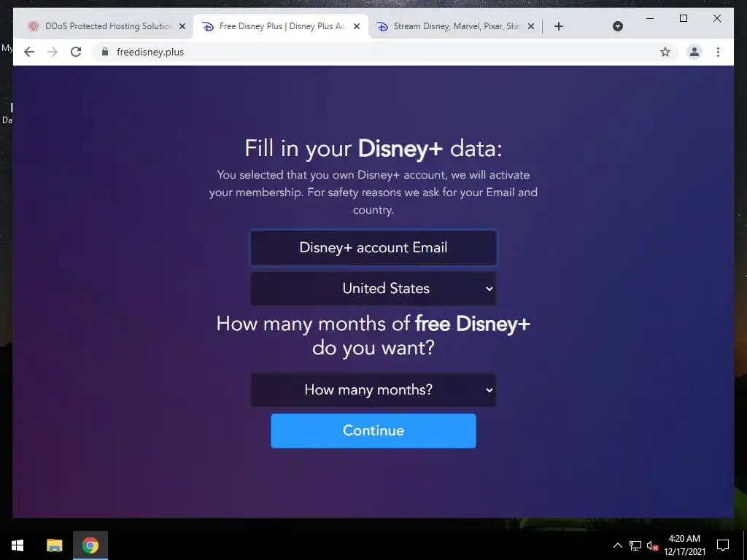Open the Chrome three-dot menu
The image size is (747, 560).
(x=718, y=52)
